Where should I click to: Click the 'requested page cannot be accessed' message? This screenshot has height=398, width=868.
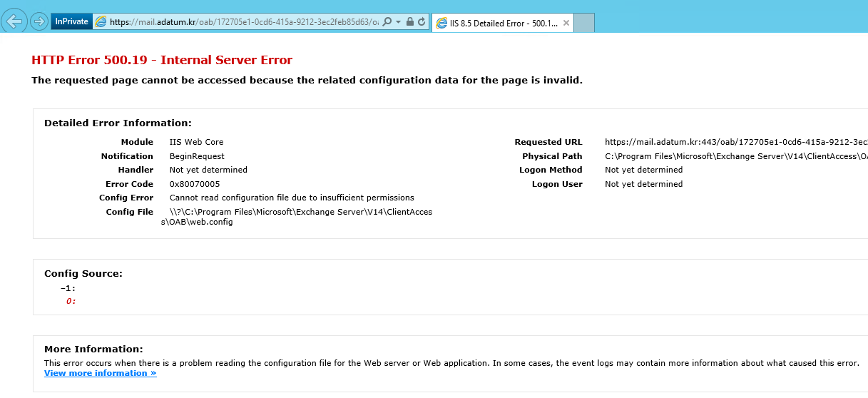pos(307,80)
